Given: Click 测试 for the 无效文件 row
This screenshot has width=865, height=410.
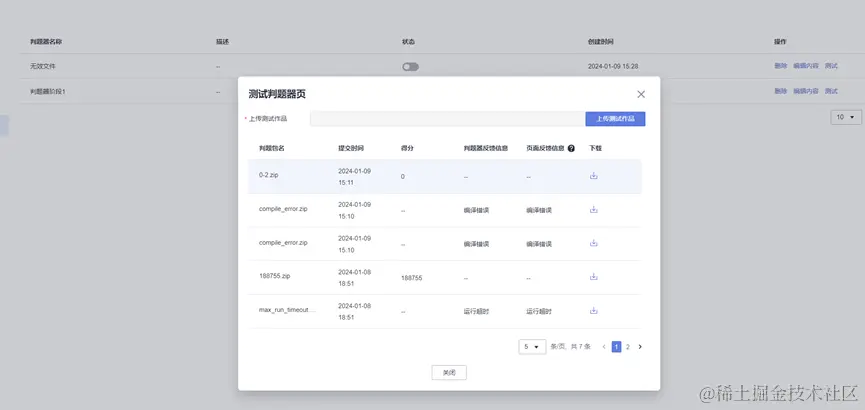Looking at the screenshot, I should (831, 66).
